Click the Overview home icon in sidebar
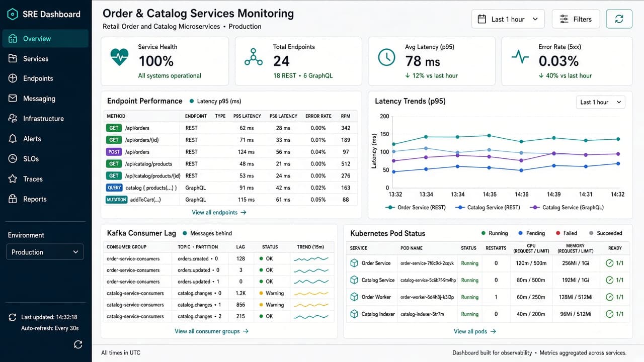The width and height of the screenshot is (644, 362). [13, 39]
